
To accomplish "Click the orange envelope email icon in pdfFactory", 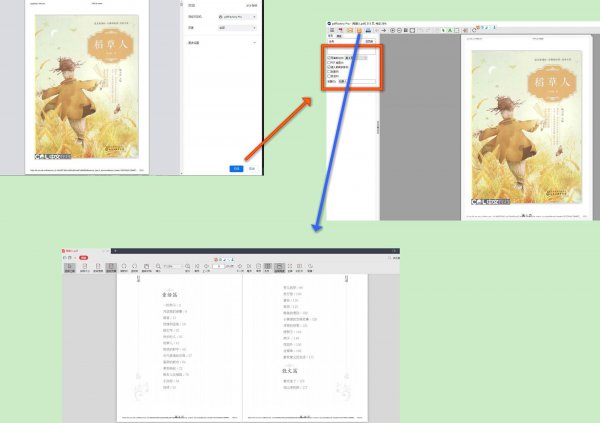I will coord(350,30).
